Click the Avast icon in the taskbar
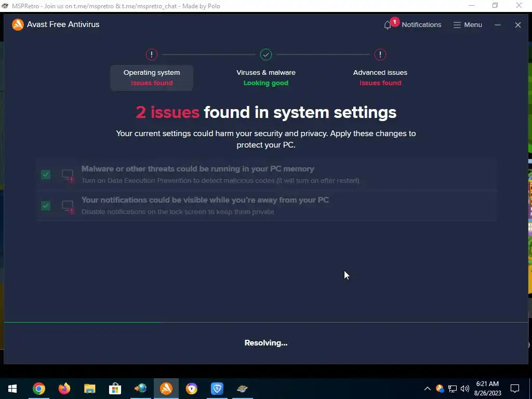Image resolution: width=532 pixels, height=399 pixels. (166, 389)
